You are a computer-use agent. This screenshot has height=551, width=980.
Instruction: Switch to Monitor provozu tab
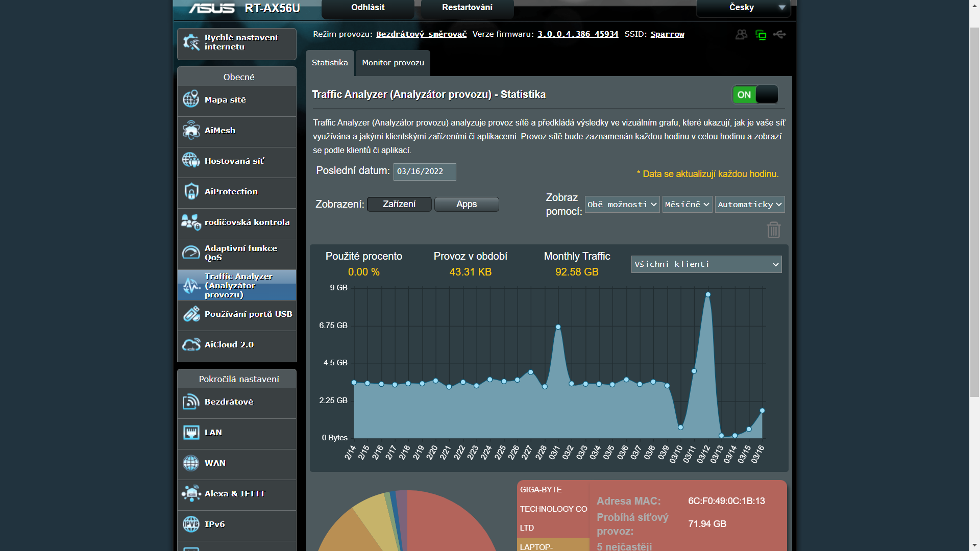tap(393, 63)
